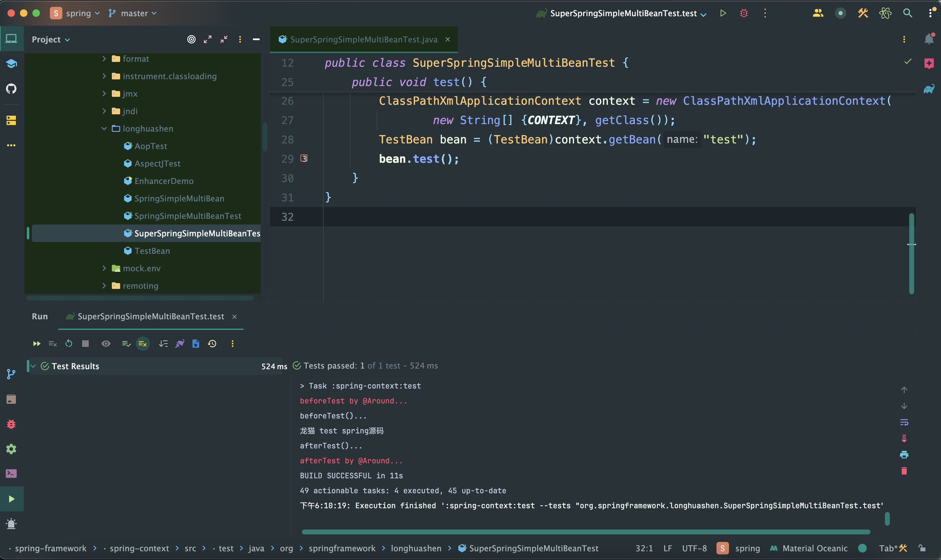The width and height of the screenshot is (941, 560).
Task: Open the debug bug icon in title bar
Action: pyautogui.click(x=743, y=13)
